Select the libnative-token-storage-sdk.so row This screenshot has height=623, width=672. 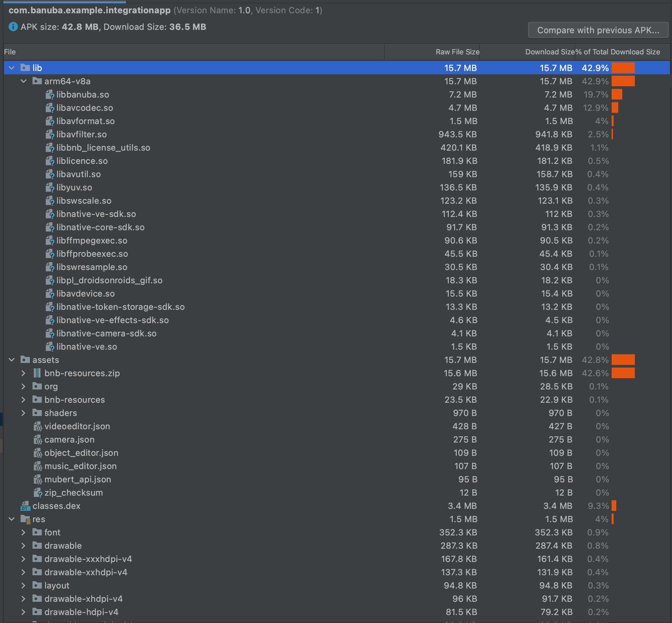tap(337, 307)
